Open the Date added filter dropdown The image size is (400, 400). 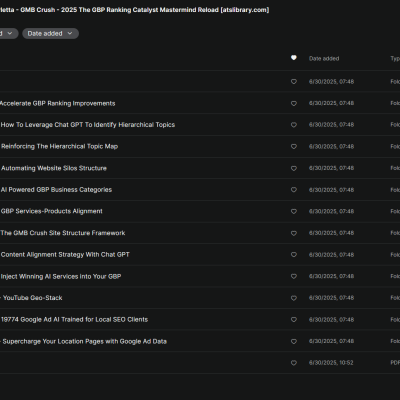50,33
